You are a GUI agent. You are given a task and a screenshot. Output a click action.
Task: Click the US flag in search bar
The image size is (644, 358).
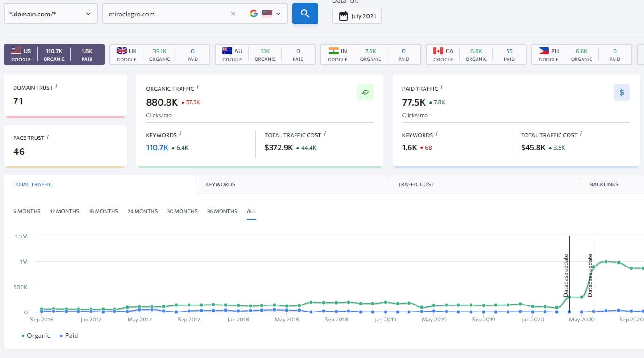267,14
